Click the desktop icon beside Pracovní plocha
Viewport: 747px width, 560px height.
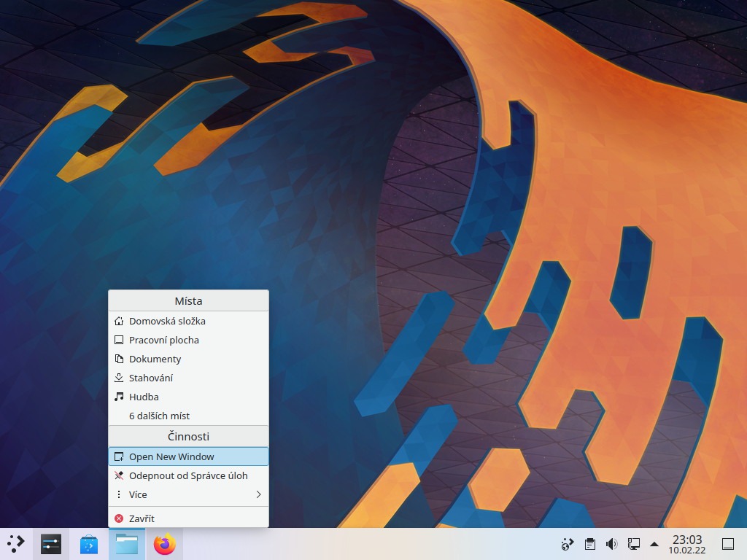coord(119,340)
